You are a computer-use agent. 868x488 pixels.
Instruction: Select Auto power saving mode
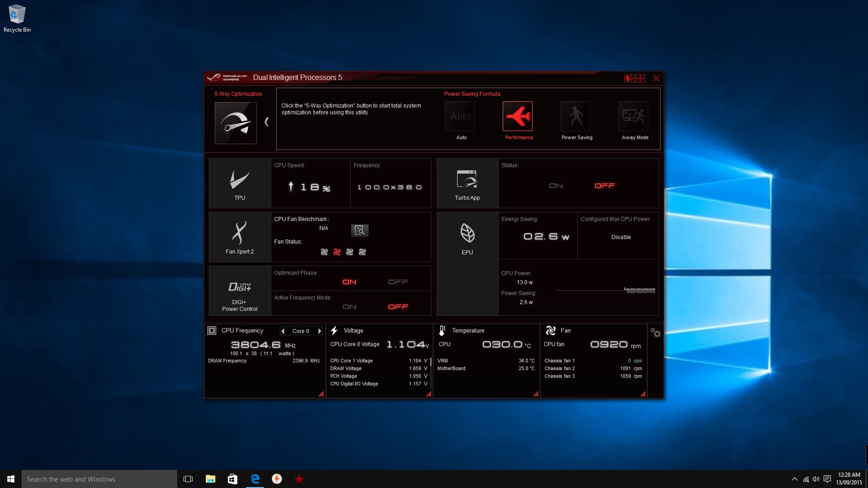pos(460,116)
